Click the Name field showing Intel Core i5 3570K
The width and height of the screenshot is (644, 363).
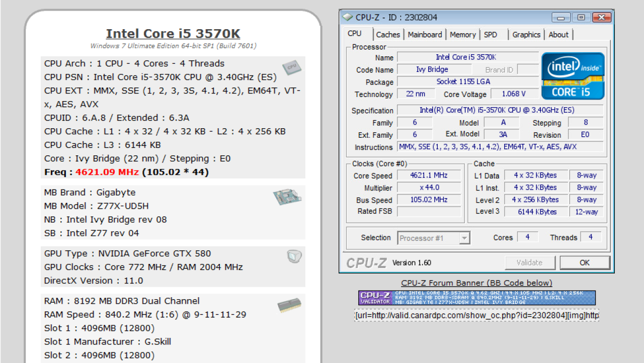pos(467,57)
